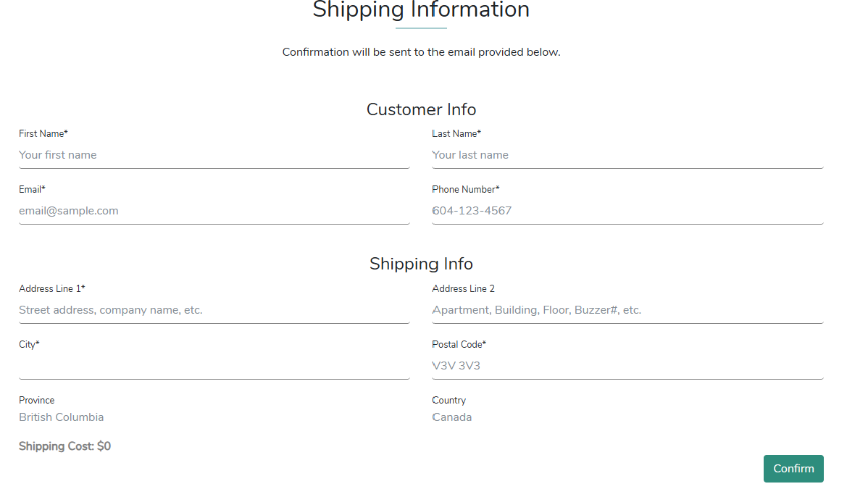Submit the form with Confirm button
The width and height of the screenshot is (868, 497).
(793, 469)
